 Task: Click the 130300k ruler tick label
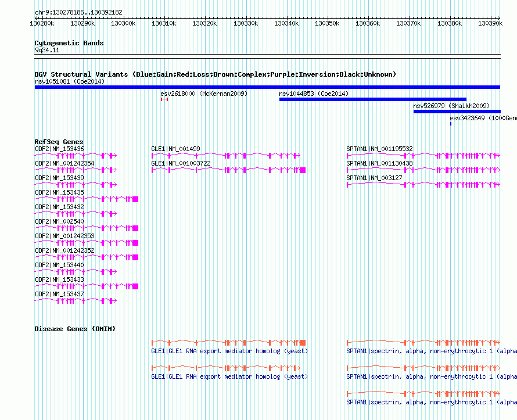point(123,23)
